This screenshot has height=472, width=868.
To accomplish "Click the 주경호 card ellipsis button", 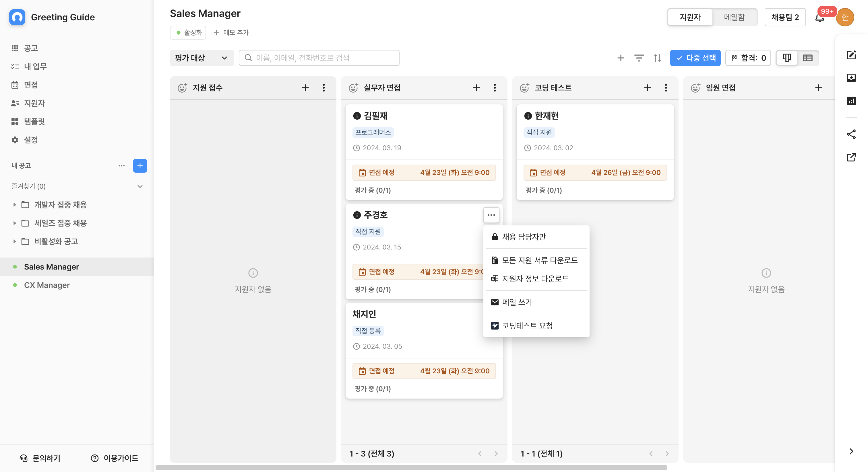I will pyautogui.click(x=491, y=215).
